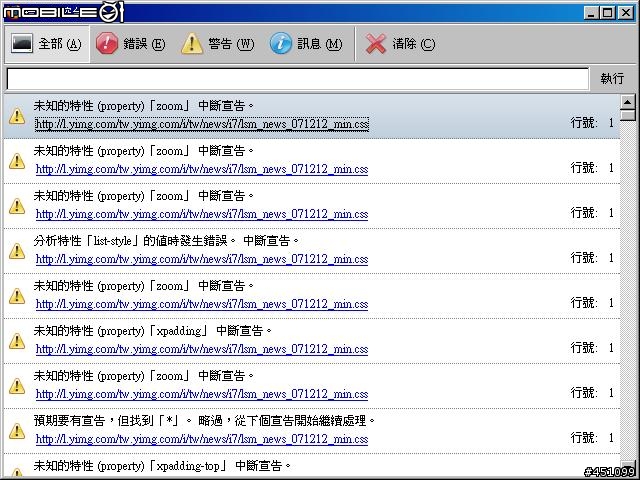Viewport: 640px width, 480px height.
Task: Open CSS link under 預期要有宣告 warning
Action: (x=202, y=439)
